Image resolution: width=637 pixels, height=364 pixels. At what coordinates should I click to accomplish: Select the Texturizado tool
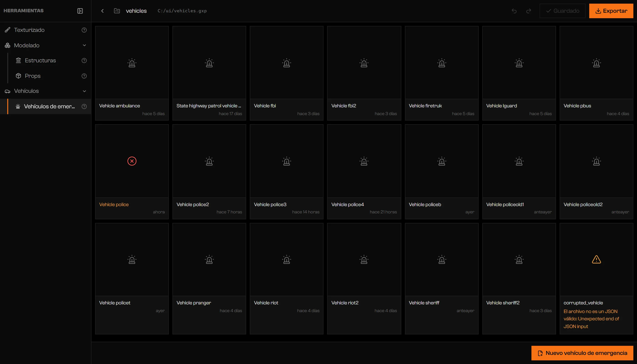pyautogui.click(x=45, y=30)
